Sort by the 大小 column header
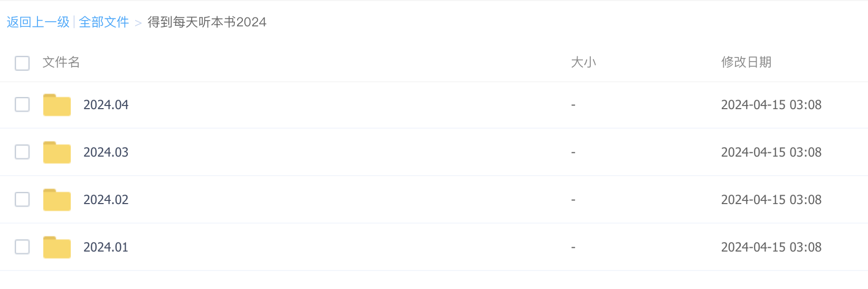The height and width of the screenshot is (289, 868). tap(583, 62)
